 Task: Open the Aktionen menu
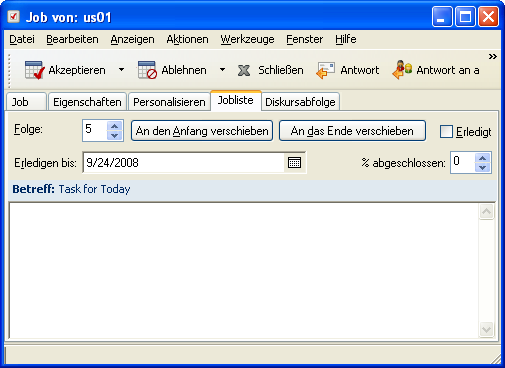188,39
